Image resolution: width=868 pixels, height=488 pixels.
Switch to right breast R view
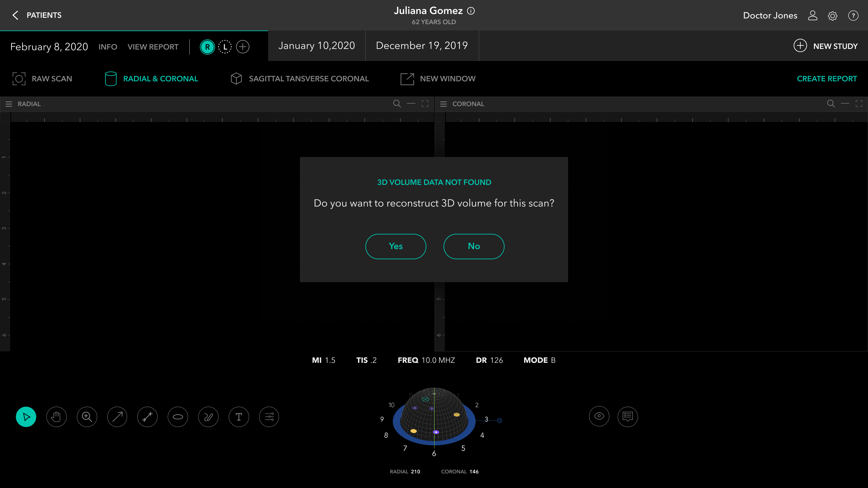point(207,47)
